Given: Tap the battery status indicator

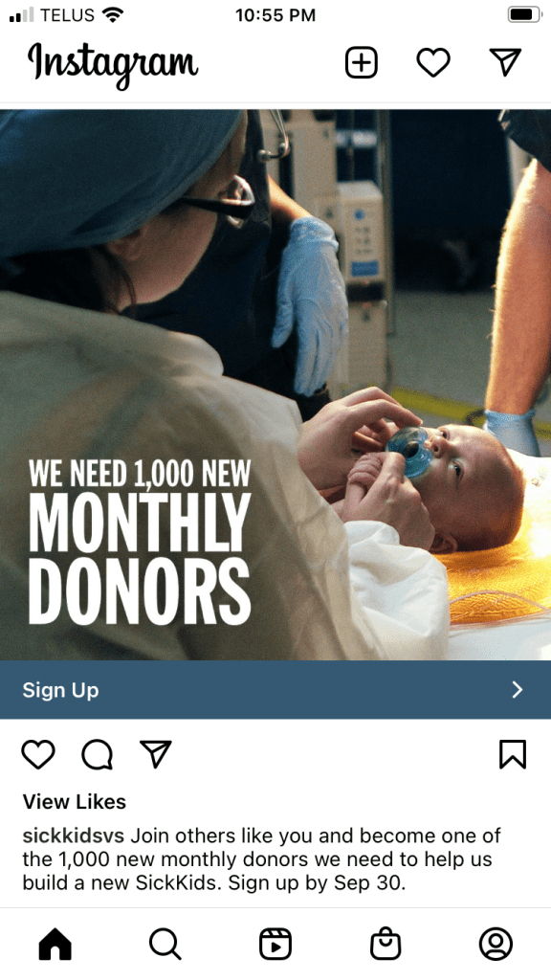Looking at the screenshot, I should (523, 14).
